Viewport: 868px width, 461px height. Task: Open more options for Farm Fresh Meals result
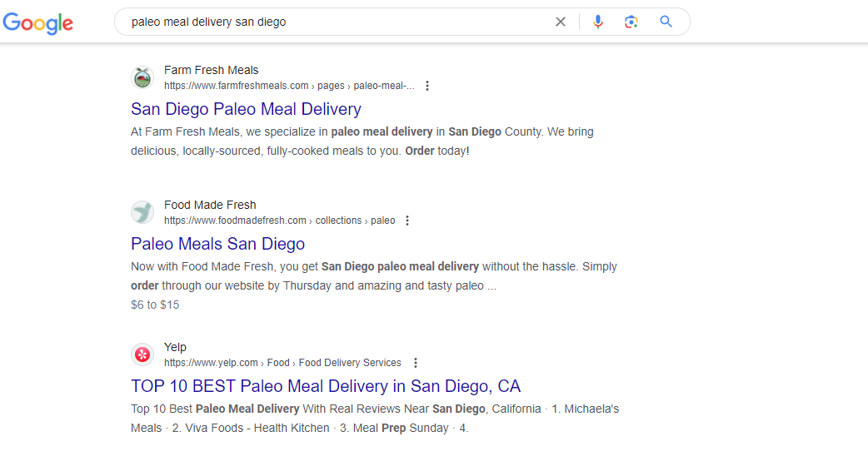point(427,86)
